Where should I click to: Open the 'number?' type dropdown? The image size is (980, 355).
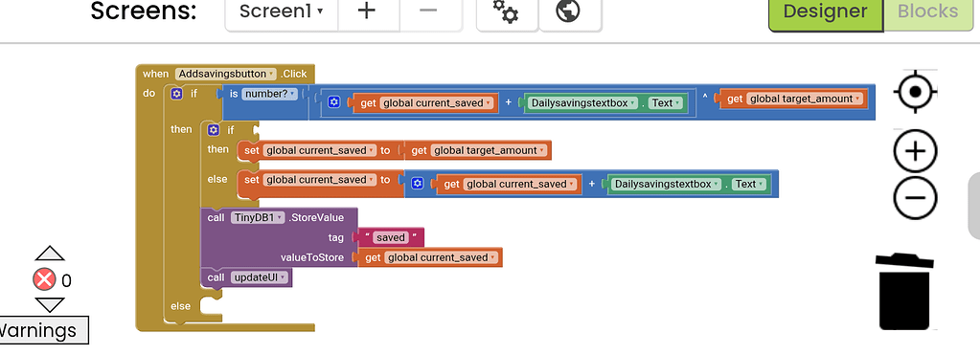[270, 94]
